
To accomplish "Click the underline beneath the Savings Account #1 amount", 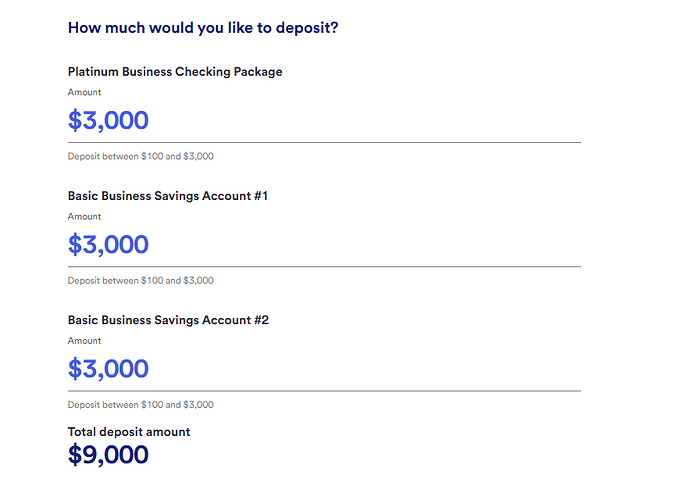I will pos(324,267).
